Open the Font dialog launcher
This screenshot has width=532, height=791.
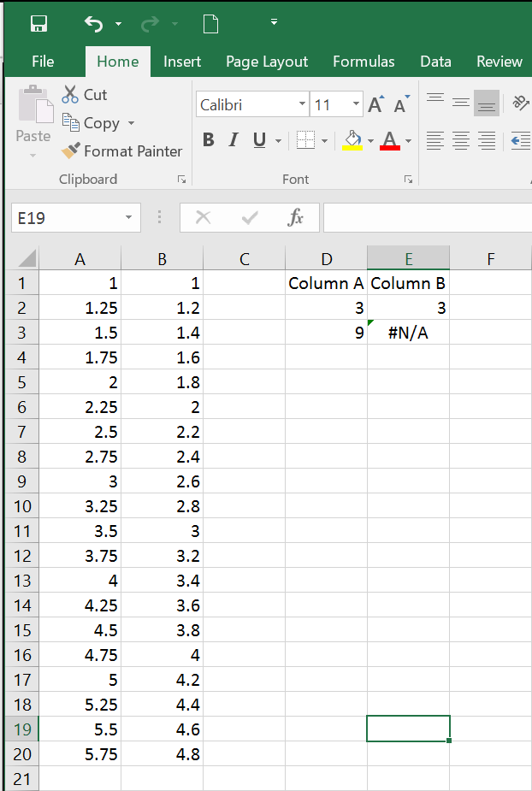click(x=408, y=180)
